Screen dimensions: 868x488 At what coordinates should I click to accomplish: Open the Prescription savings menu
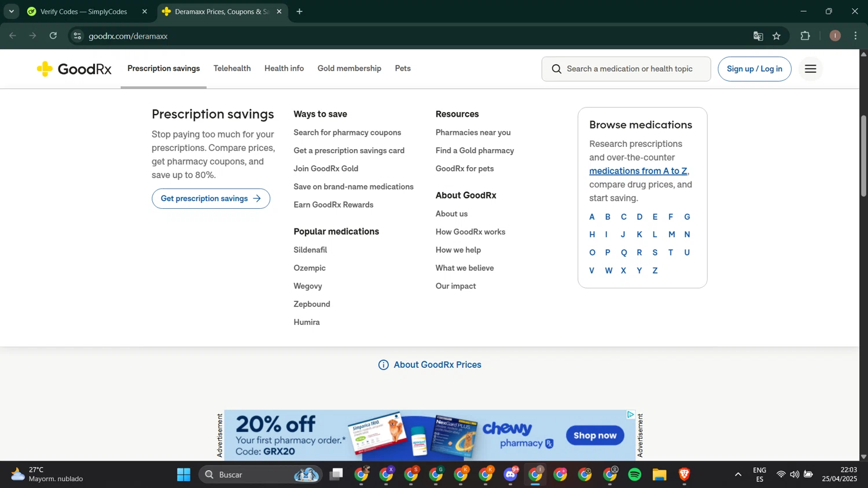164,69
